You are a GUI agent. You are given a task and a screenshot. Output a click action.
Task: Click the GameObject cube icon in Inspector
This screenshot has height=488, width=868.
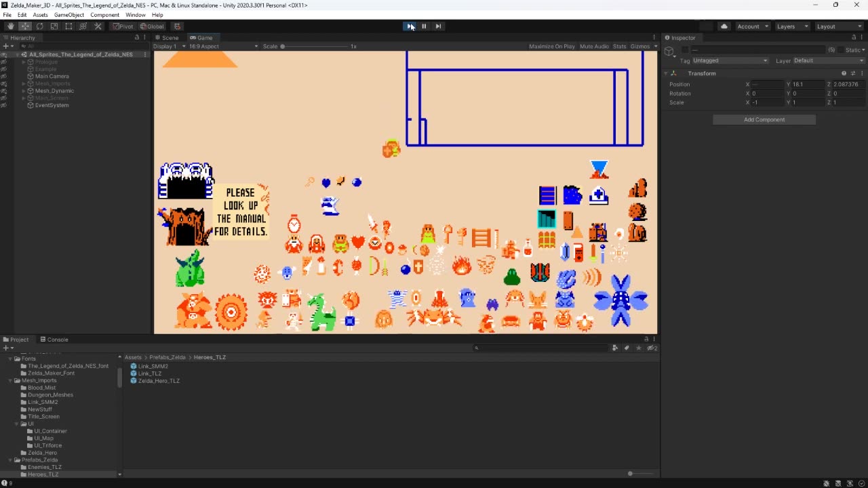(670, 52)
